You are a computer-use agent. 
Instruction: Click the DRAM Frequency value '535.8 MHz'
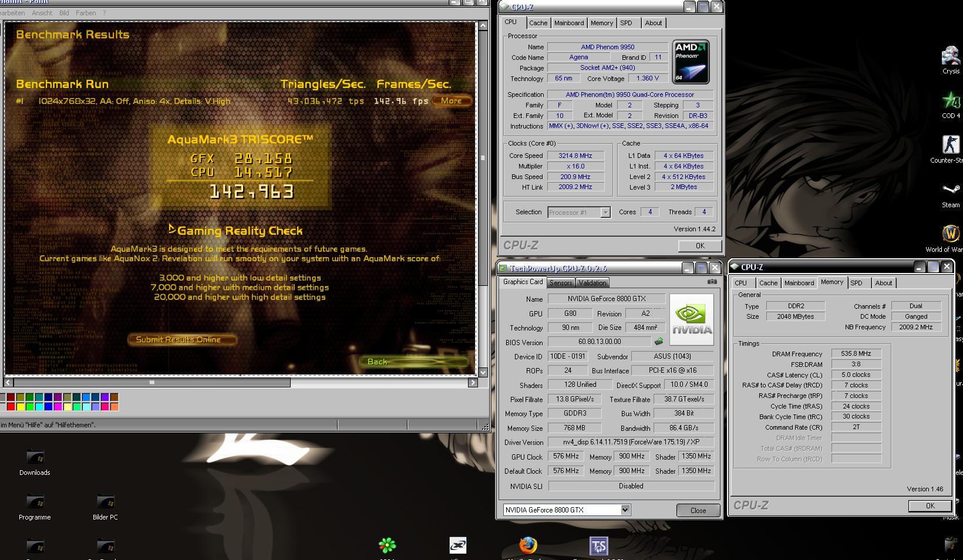(856, 353)
